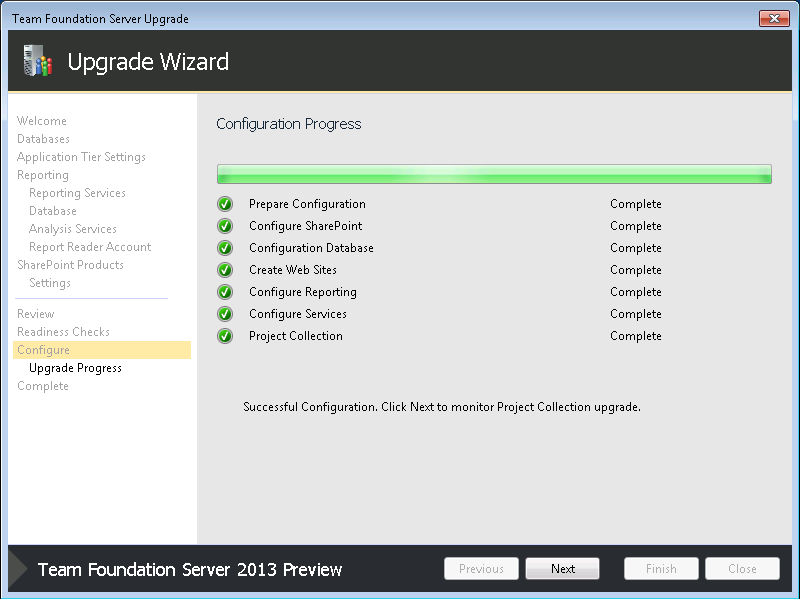Click green checkmark beside Configure Reporting
Screen dimensions: 800x599
(225, 292)
